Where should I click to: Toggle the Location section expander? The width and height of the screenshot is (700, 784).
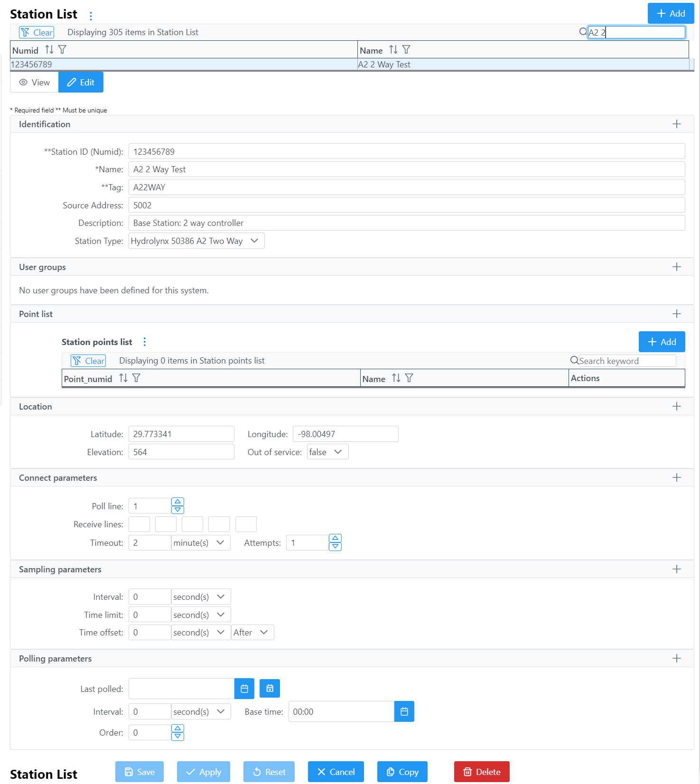coord(676,407)
